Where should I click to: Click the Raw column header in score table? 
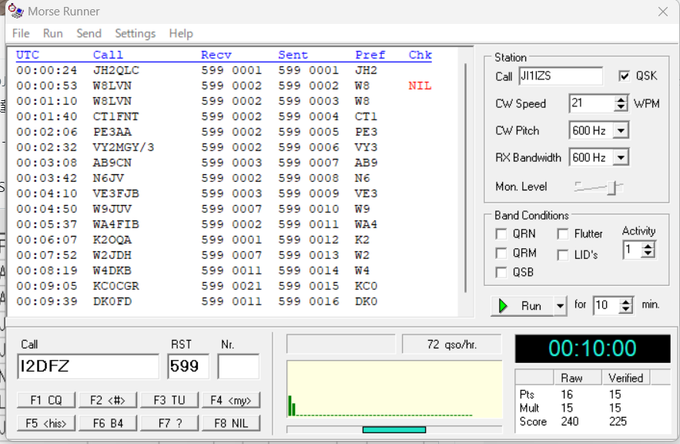point(577,378)
